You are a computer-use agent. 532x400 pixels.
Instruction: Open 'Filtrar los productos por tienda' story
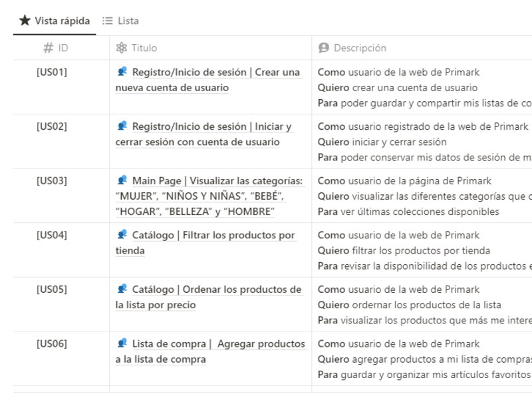[x=205, y=243]
